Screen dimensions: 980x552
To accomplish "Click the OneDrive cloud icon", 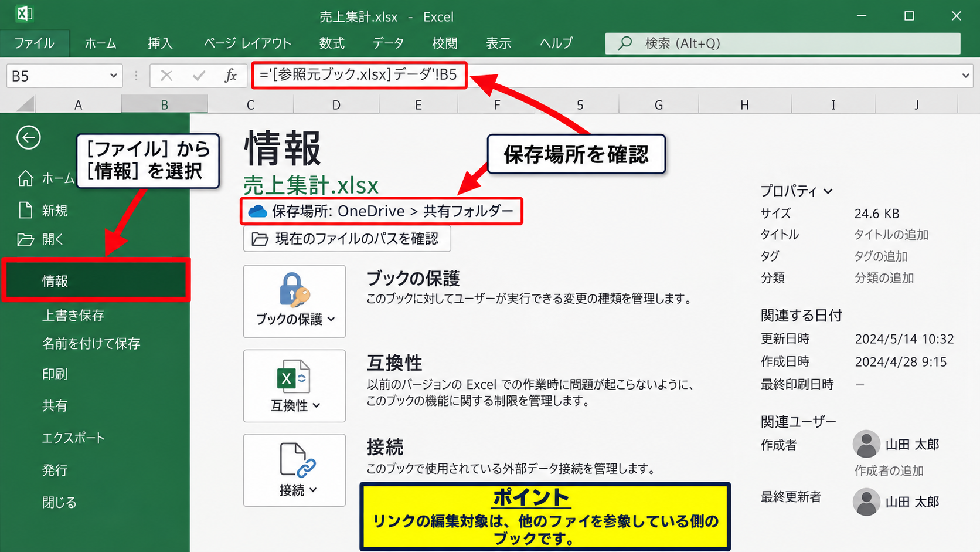I will (x=257, y=211).
